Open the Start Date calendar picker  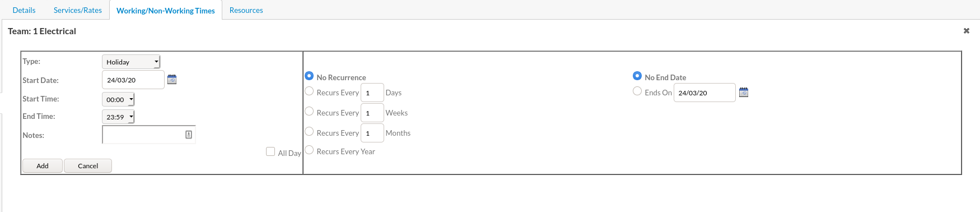[172, 80]
